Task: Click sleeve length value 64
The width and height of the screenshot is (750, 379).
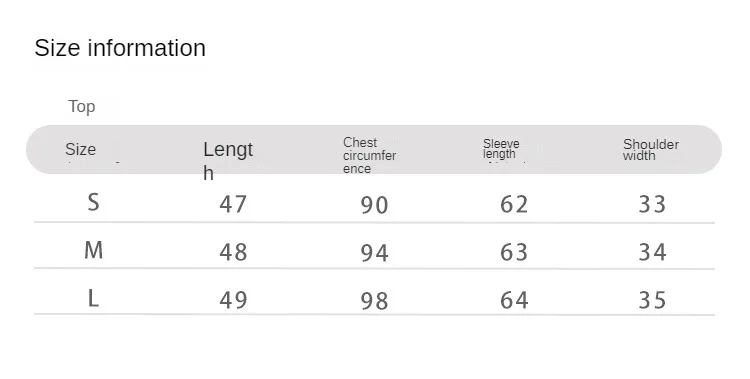Action: pyautogui.click(x=514, y=300)
